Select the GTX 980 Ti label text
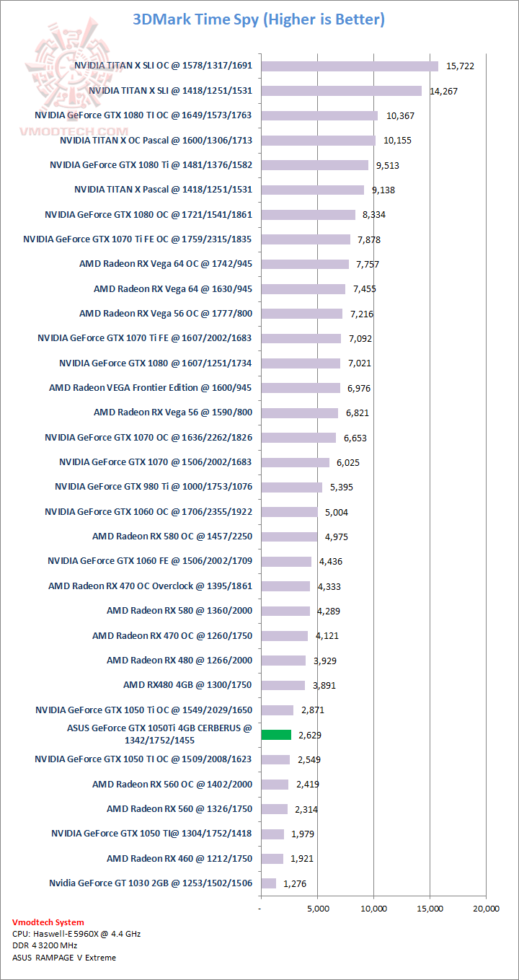 pos(154,487)
